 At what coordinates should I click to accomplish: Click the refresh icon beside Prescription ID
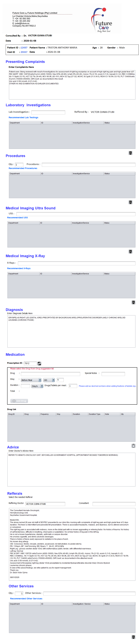[39, 363]
